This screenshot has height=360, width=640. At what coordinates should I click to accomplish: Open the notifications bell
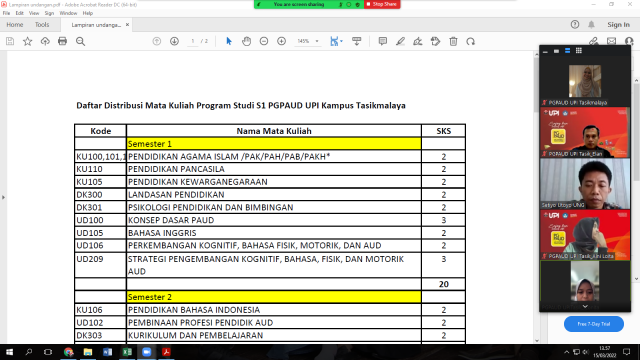coord(591,24)
